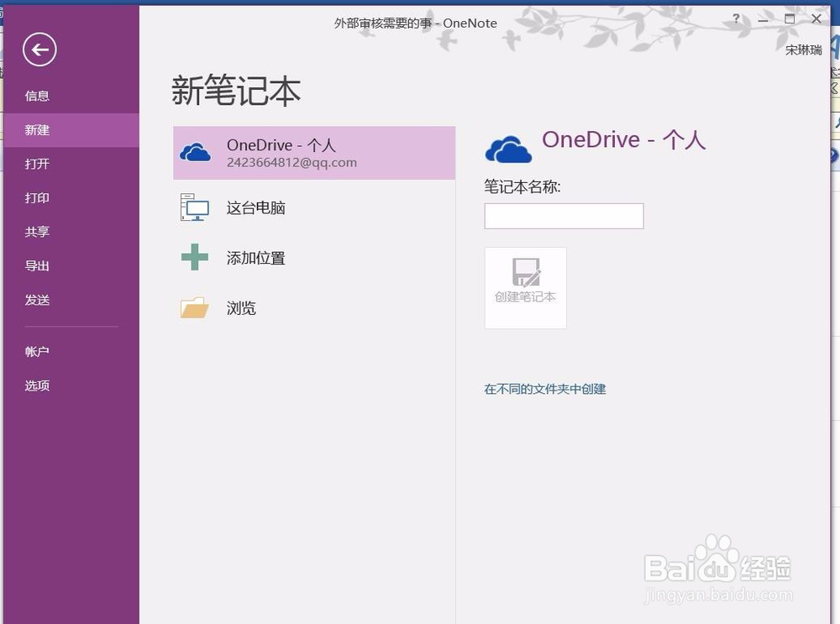Select the OneDrive cloud icon in the location list
This screenshot has height=624, width=840.
pyautogui.click(x=195, y=153)
